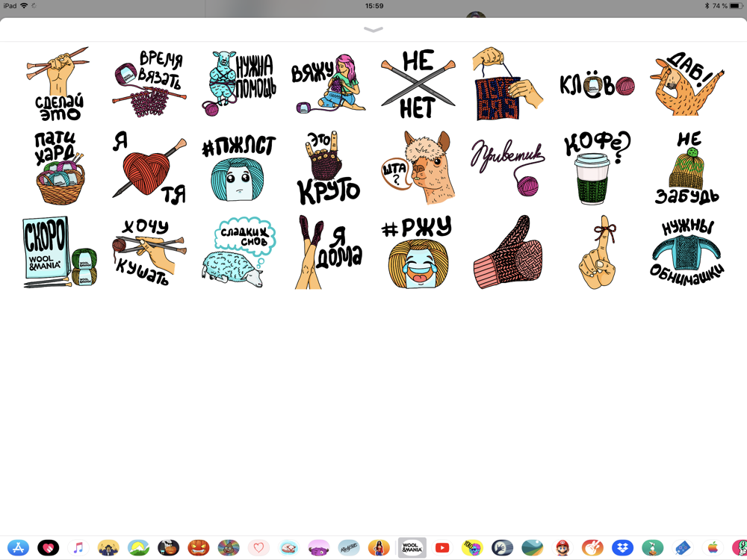Viewport: 747px width, 560px height.
Task: Pick the 'Шта?' alpaca sticker
Action: [418, 167]
